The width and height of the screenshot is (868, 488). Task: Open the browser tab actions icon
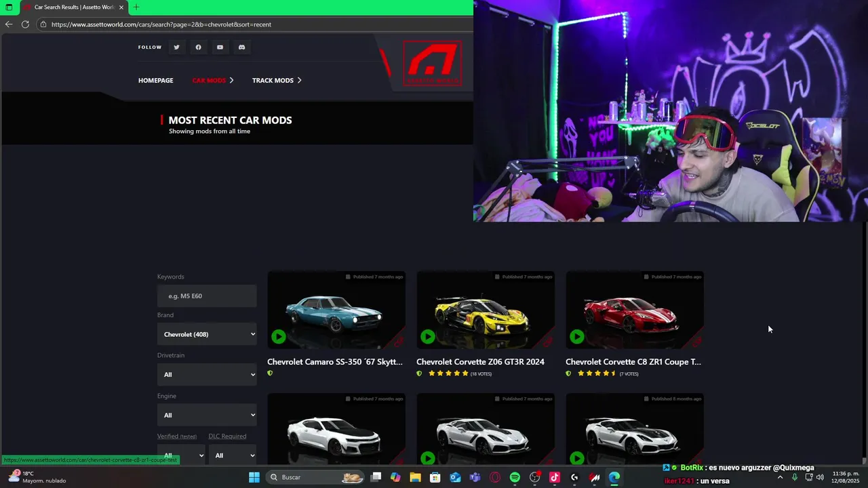[9, 7]
